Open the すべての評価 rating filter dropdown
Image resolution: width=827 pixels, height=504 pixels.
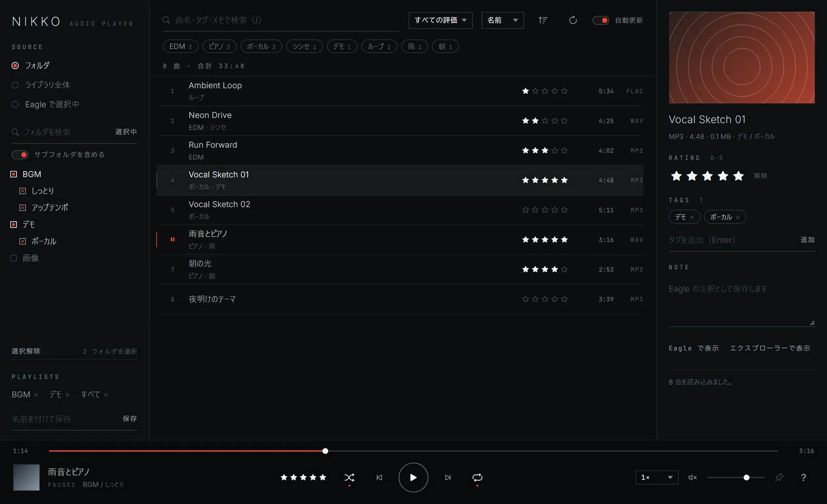(x=440, y=20)
